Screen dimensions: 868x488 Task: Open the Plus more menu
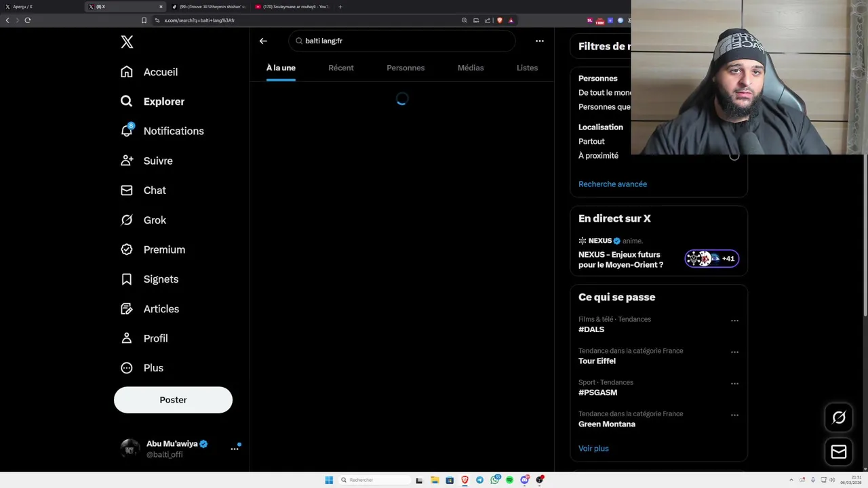[142, 368]
